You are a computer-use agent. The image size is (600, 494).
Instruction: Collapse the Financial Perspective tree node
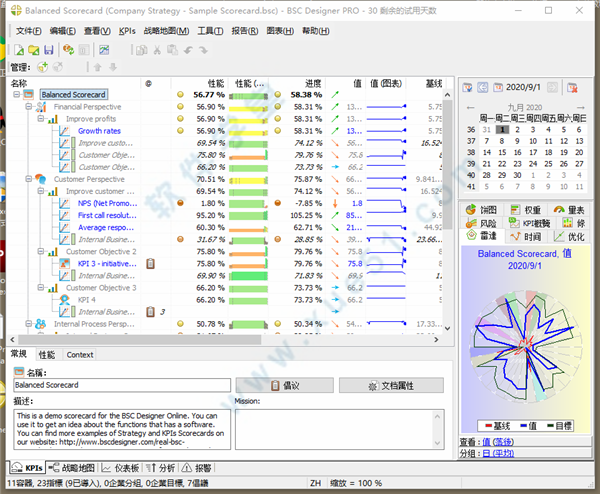(29, 106)
